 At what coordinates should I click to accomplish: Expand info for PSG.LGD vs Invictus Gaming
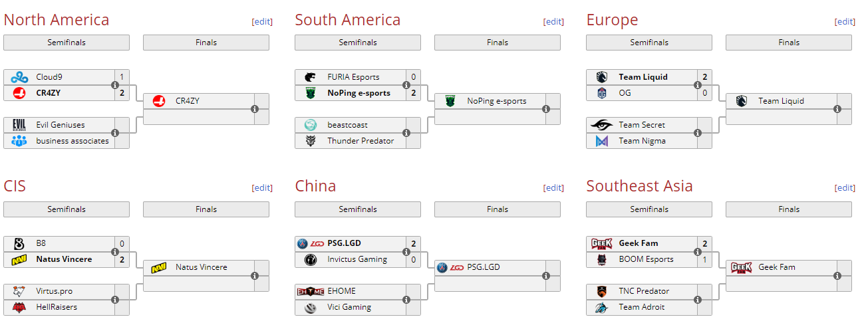point(406,251)
